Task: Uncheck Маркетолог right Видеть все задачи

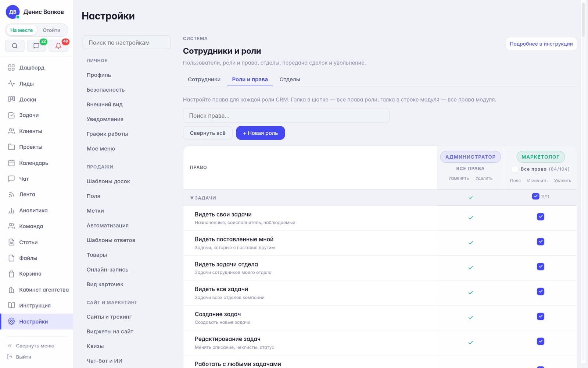Action: 540,291
